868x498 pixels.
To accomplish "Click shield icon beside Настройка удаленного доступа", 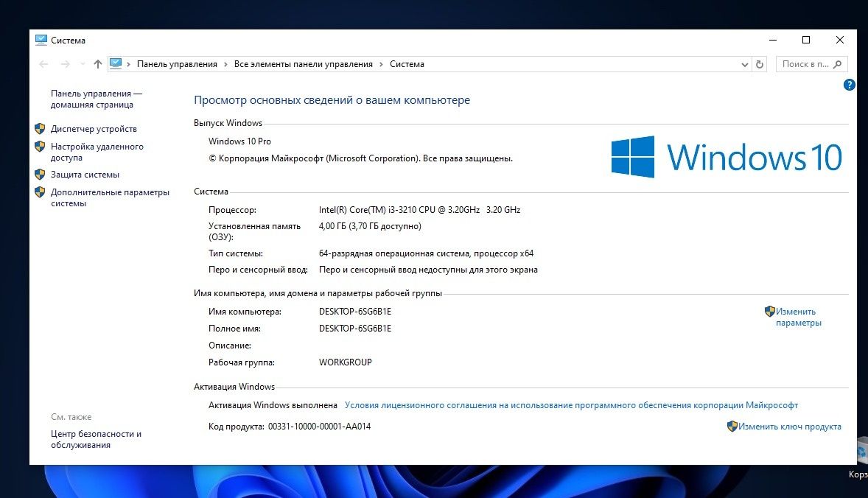I will point(40,147).
